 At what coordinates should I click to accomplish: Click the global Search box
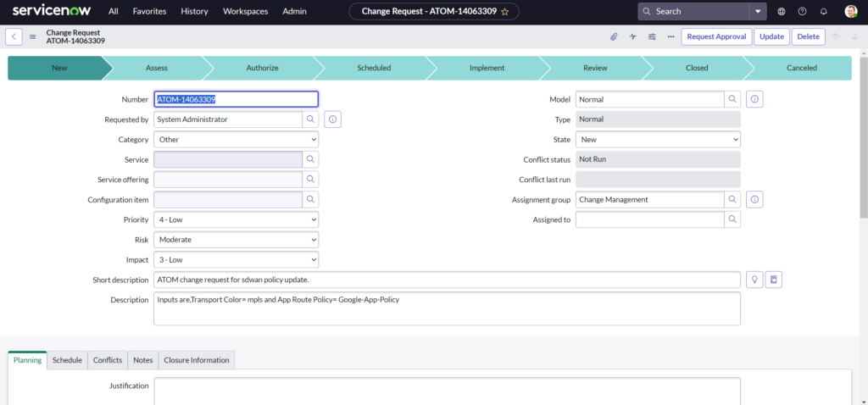[693, 12]
